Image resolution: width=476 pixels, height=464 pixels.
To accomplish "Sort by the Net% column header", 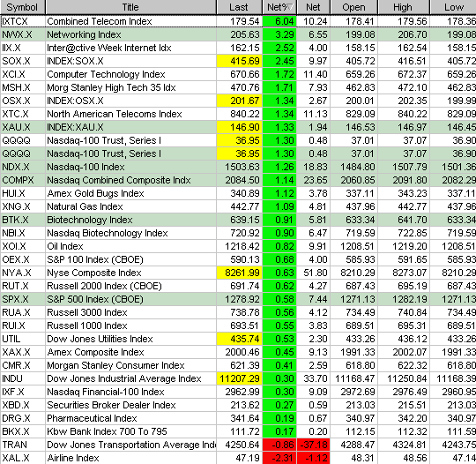I will click(x=279, y=7).
